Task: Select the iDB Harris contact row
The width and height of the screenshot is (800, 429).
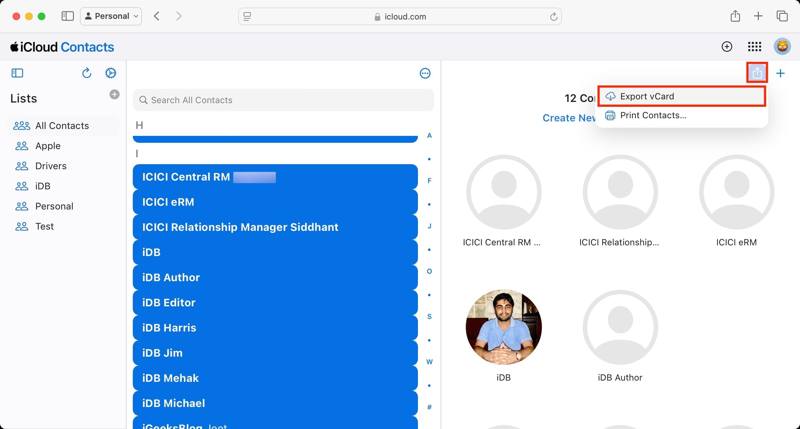Action: click(x=276, y=327)
